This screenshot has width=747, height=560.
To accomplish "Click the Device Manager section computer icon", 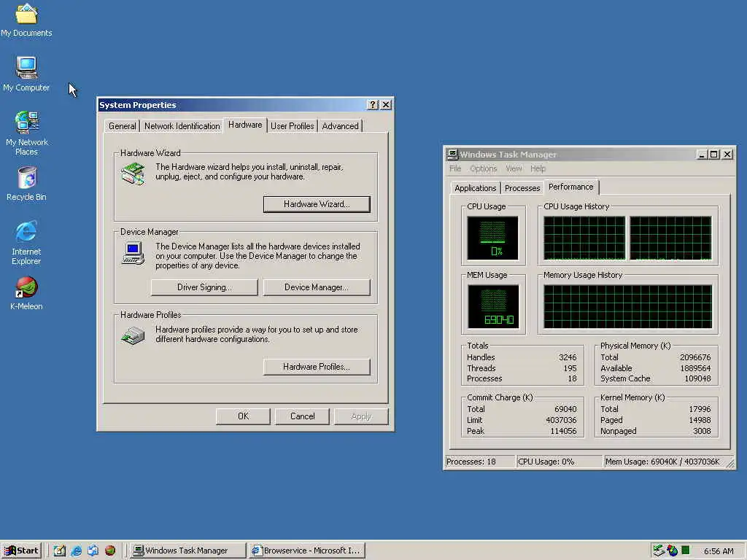I will click(x=133, y=253).
